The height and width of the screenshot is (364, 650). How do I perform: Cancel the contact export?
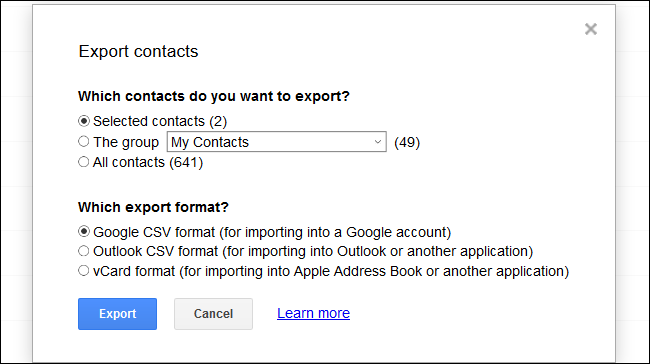(213, 314)
